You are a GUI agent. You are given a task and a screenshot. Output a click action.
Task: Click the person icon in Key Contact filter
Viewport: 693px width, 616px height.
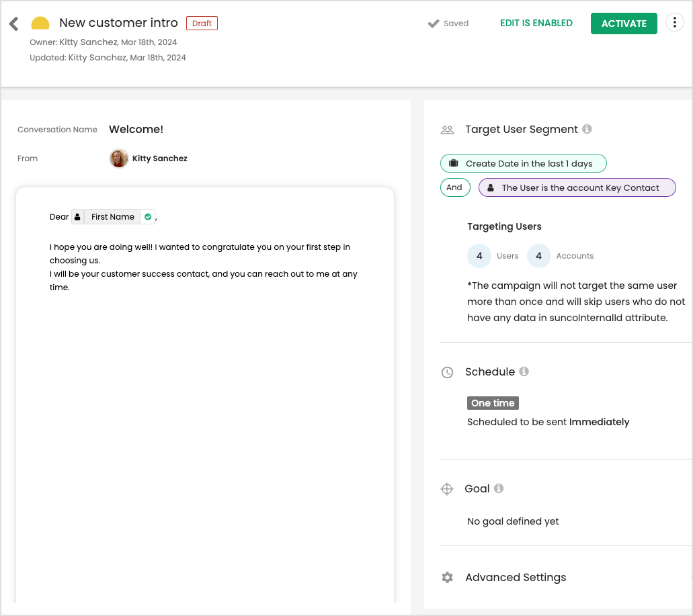click(x=491, y=187)
